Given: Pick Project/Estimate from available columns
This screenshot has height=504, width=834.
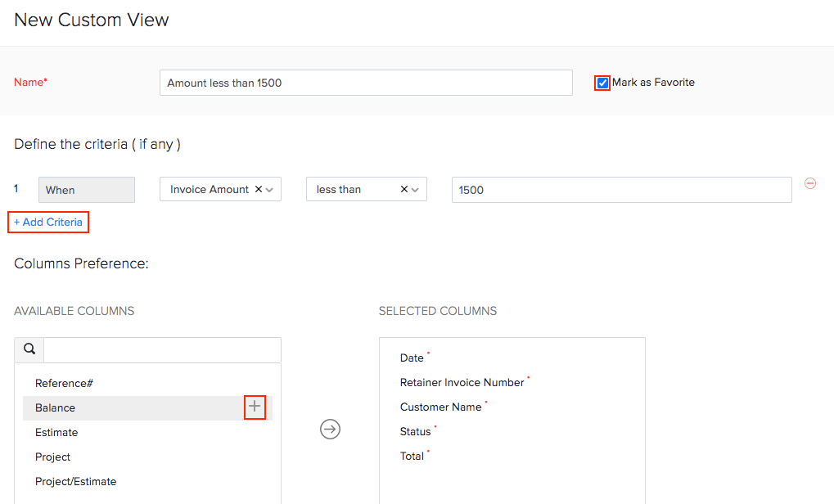Looking at the screenshot, I should click(x=76, y=481).
